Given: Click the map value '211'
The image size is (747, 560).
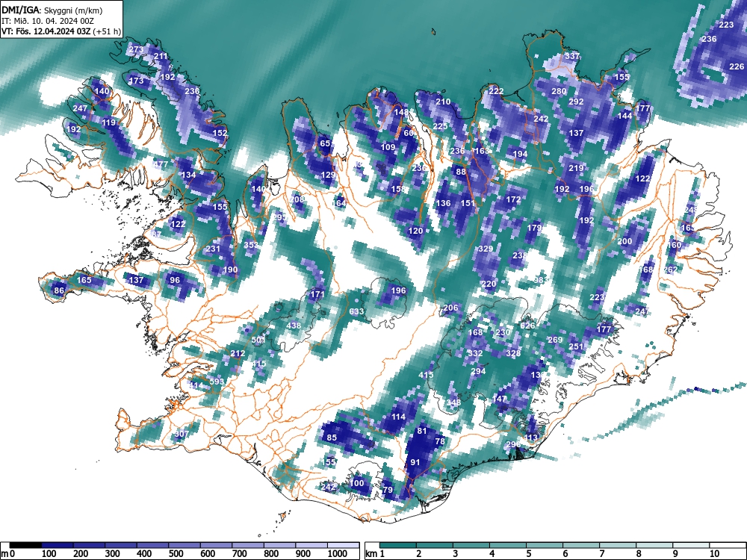Looking at the screenshot, I should [161, 56].
